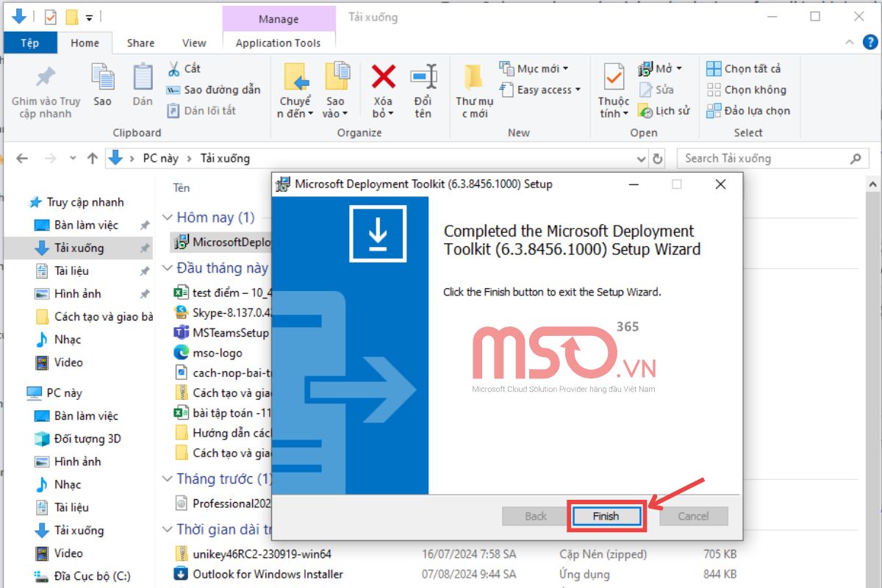The width and height of the screenshot is (882, 588).
Task: Click Chọn không select none
Action: (x=746, y=90)
